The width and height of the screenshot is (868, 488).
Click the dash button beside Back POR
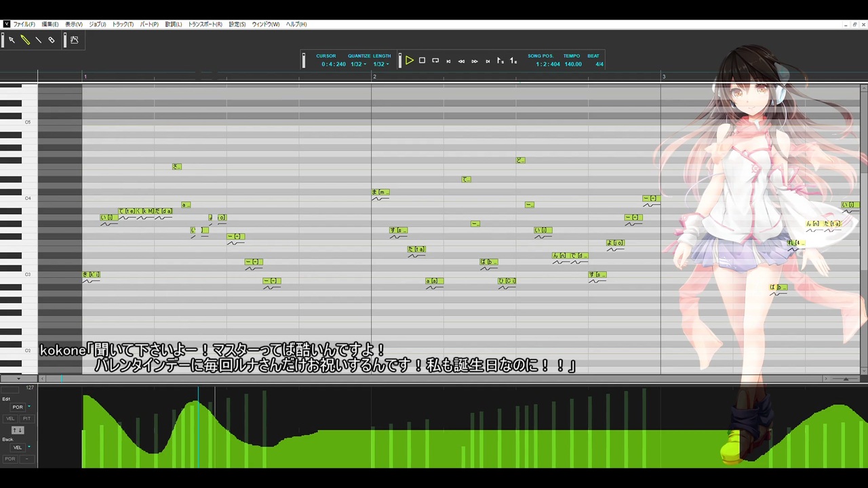coord(26,459)
